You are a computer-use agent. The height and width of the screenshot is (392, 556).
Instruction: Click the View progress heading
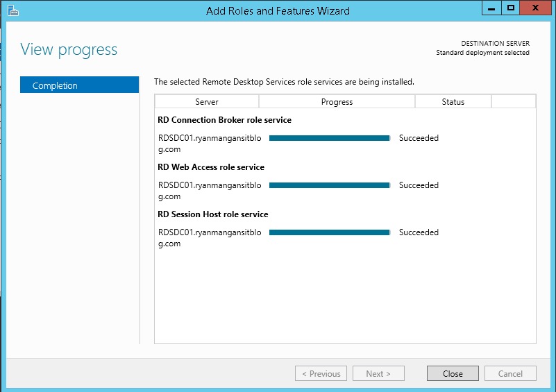[x=69, y=50]
